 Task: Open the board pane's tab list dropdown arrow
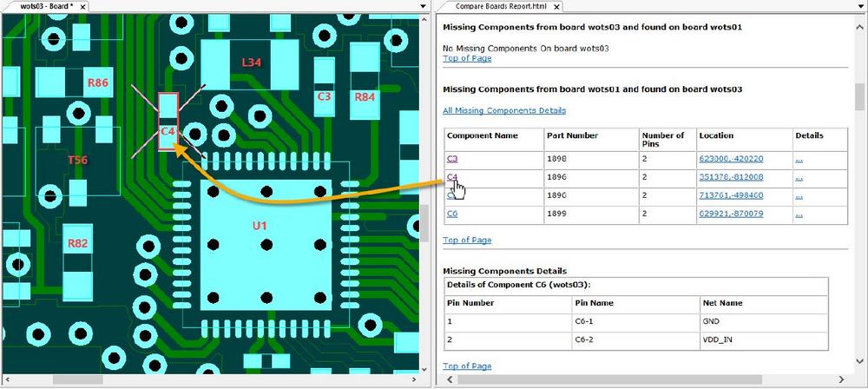(422, 6)
